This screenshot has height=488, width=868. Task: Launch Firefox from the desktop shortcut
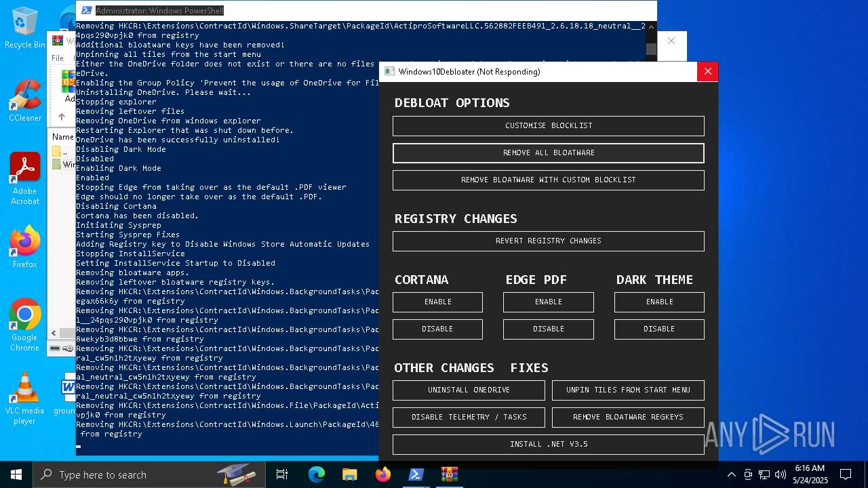[x=25, y=247]
